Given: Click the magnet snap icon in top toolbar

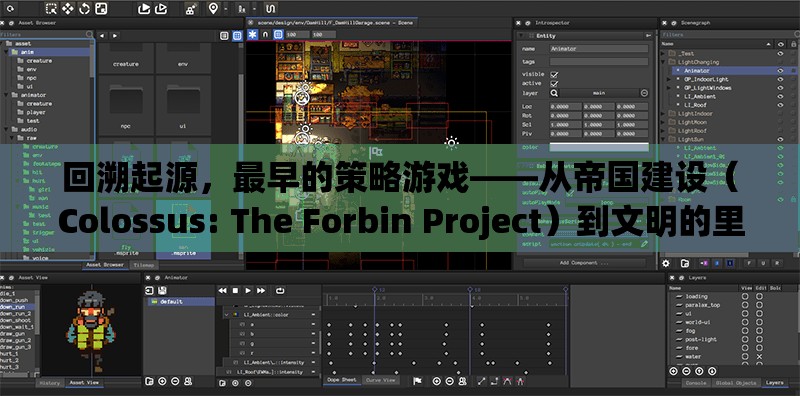Looking at the screenshot, I should 270,8.
